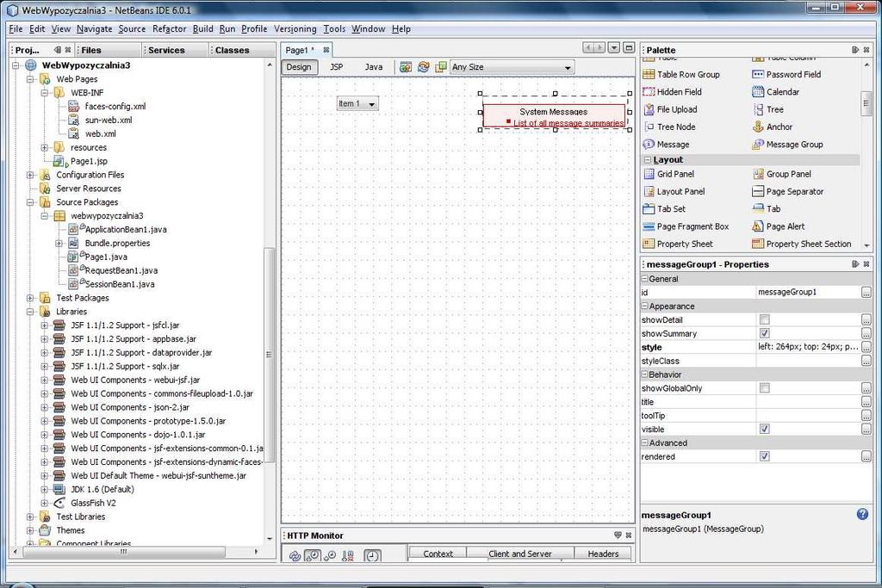Select the Tree Node palette component
The height and width of the screenshot is (588, 882).
point(669,127)
